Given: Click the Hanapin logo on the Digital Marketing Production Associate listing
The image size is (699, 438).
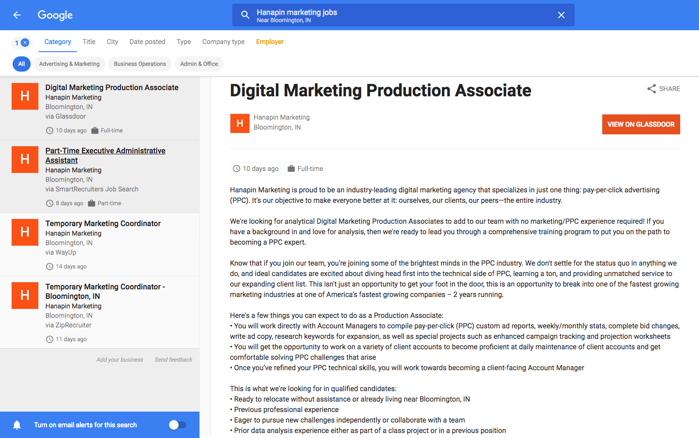Looking at the screenshot, I should point(25,96).
